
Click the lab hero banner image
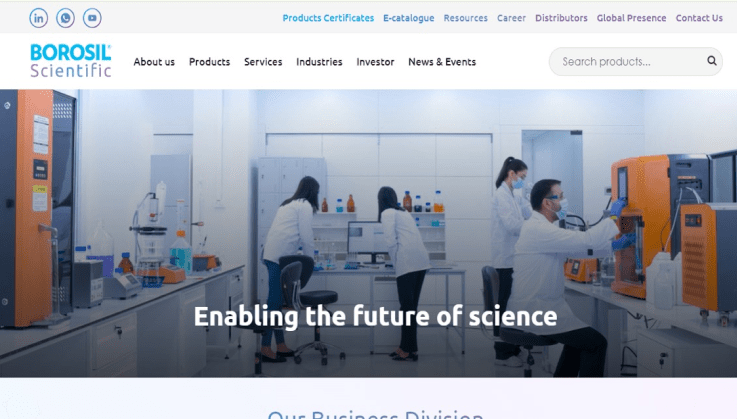coord(368,233)
